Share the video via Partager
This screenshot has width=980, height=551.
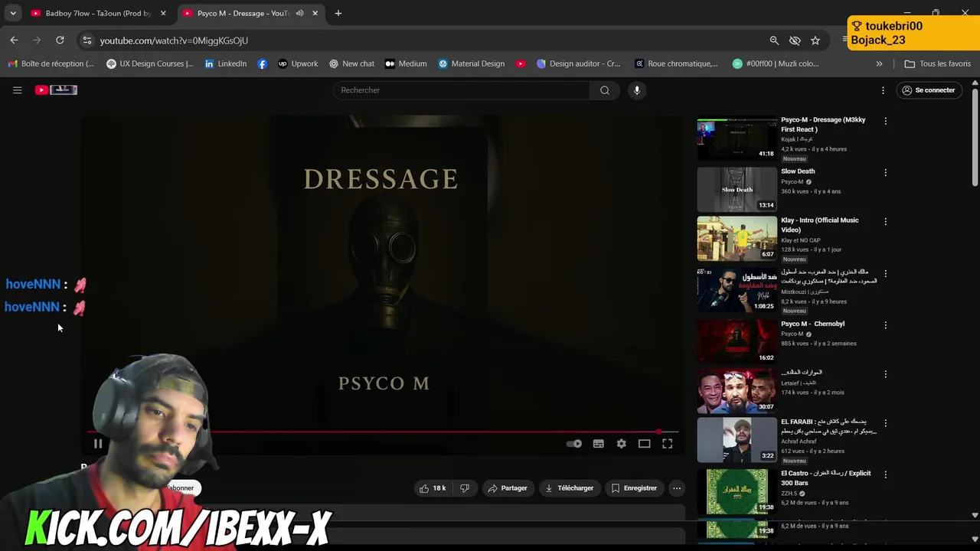point(508,488)
